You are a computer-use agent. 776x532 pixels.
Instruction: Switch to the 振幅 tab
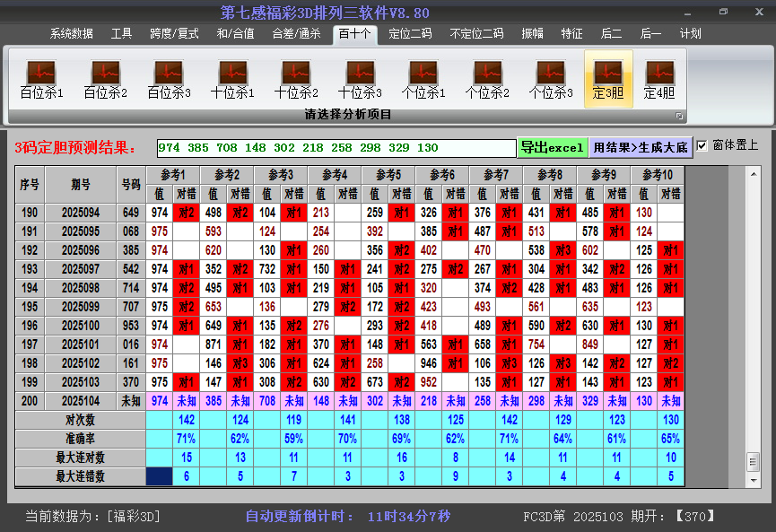coord(533,34)
